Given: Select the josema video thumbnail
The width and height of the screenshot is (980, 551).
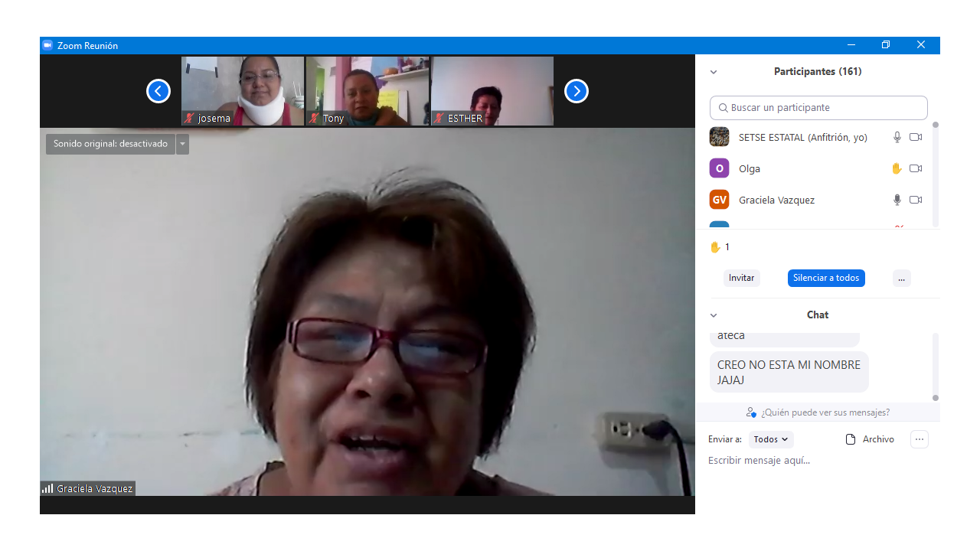Looking at the screenshot, I should click(243, 91).
